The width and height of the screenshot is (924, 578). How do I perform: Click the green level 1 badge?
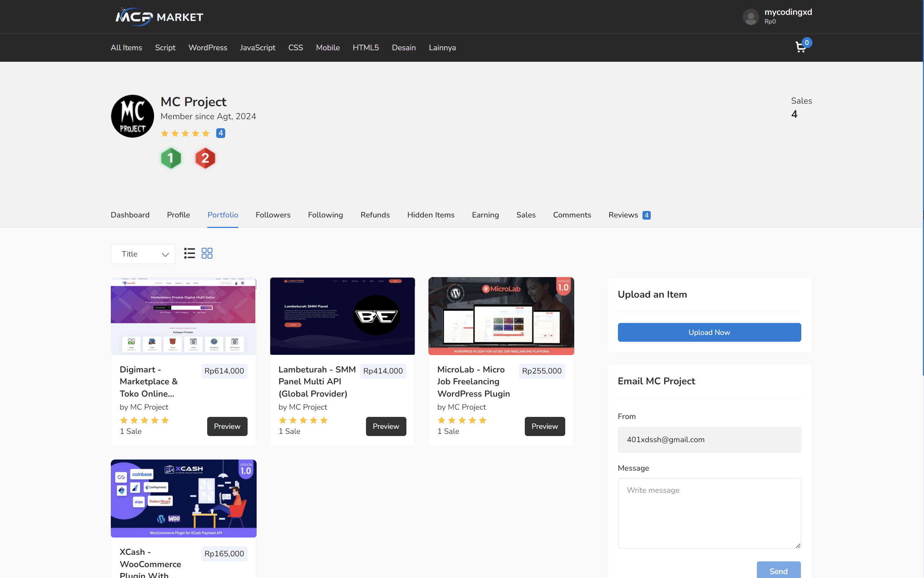[171, 158]
